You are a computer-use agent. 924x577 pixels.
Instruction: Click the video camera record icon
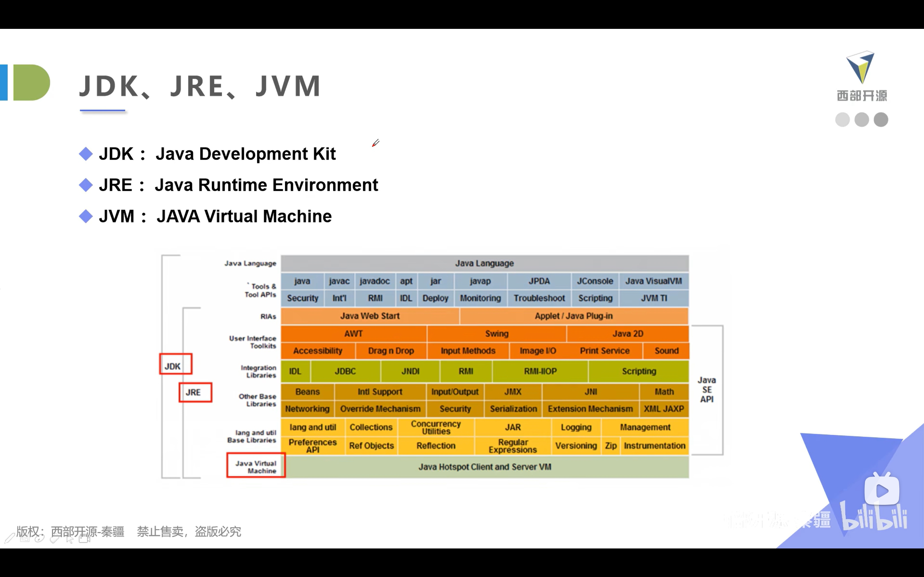point(84,539)
